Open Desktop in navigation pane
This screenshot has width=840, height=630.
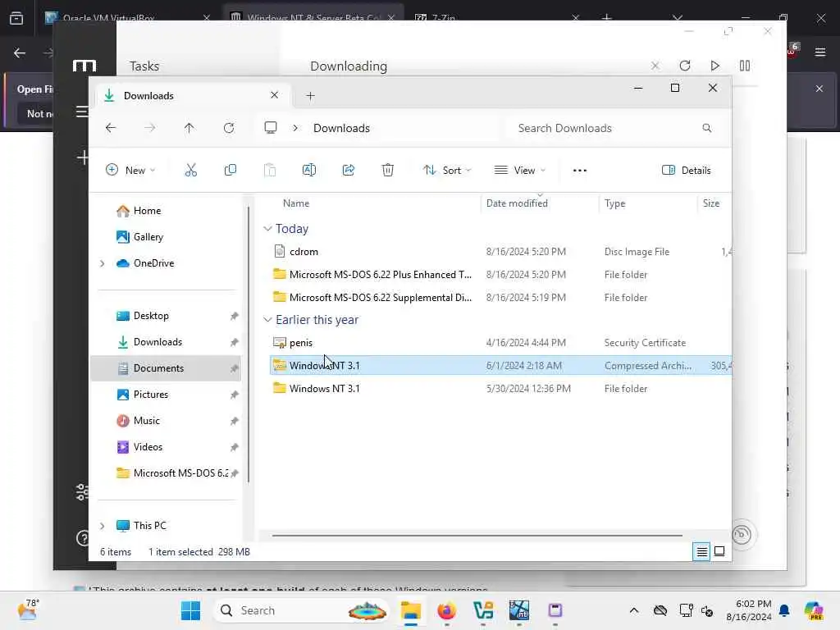coord(151,316)
